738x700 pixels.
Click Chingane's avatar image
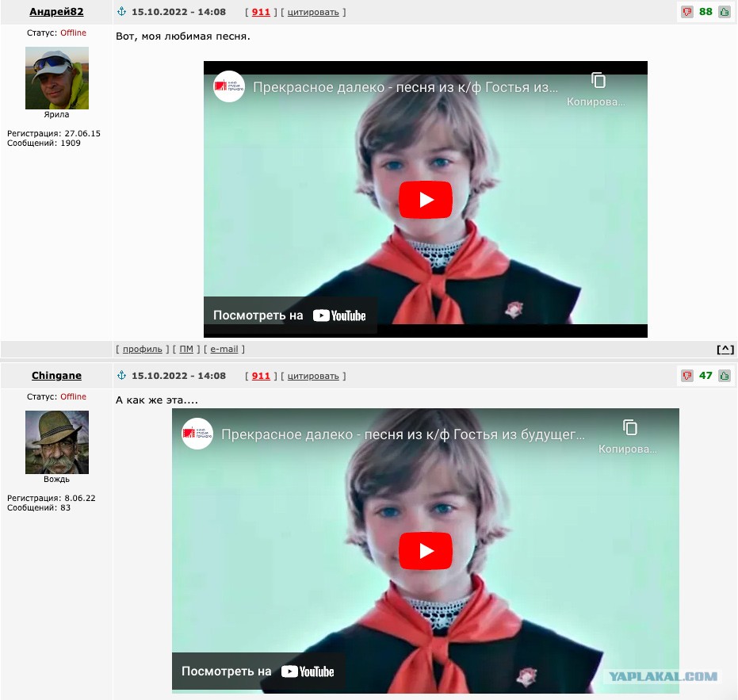pos(57,442)
